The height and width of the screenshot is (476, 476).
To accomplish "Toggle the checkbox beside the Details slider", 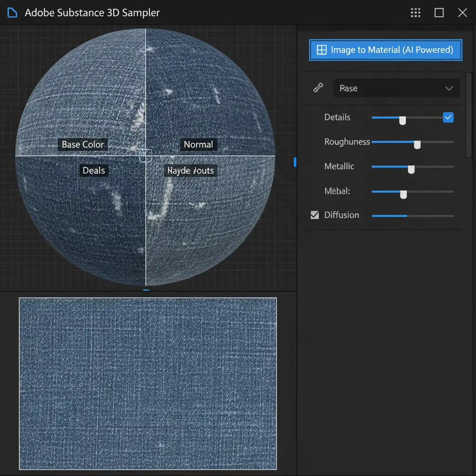I will pos(448,118).
